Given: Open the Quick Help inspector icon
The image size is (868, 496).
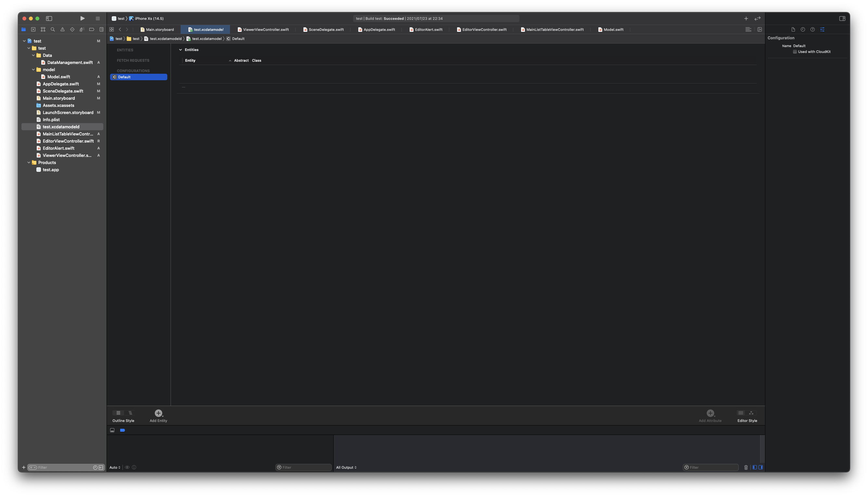Looking at the screenshot, I should (x=812, y=30).
